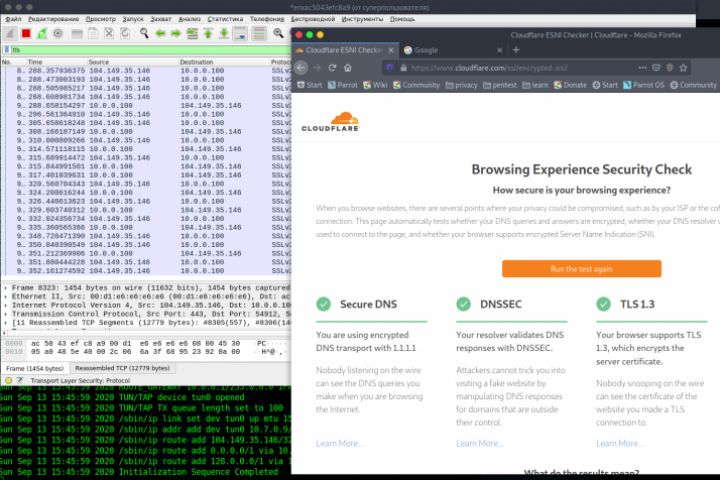Image resolution: width=720 pixels, height=480 pixels.
Task: Click the go to specific packet icon
Action: pyautogui.click(x=192, y=34)
